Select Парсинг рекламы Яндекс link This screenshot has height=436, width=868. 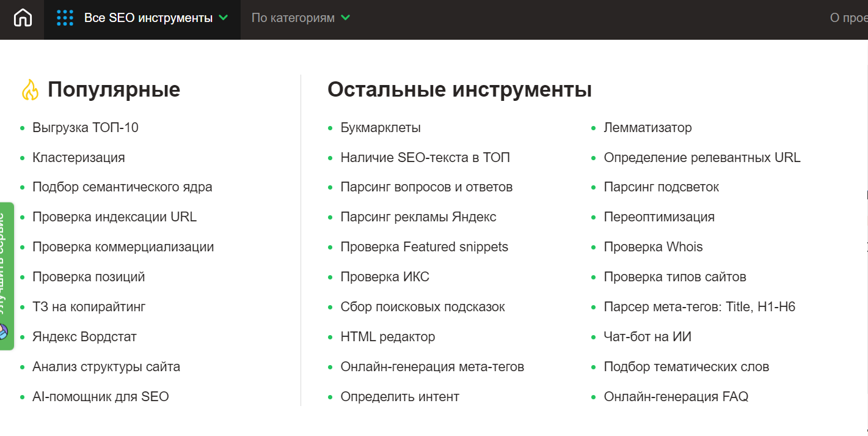coord(418,217)
